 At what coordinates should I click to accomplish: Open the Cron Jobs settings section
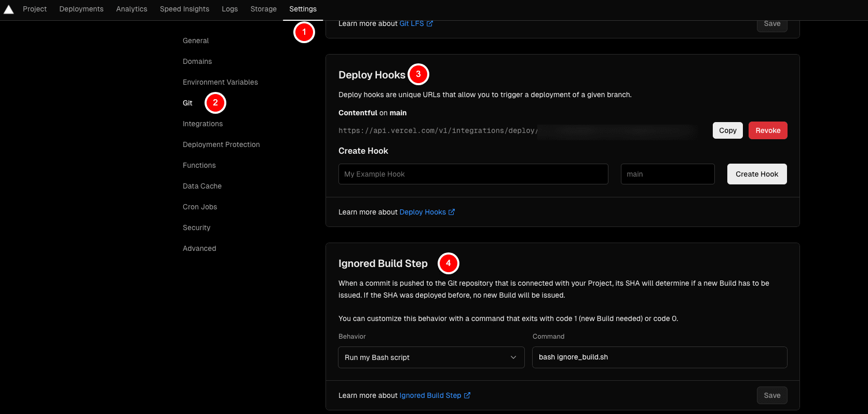[x=200, y=207]
